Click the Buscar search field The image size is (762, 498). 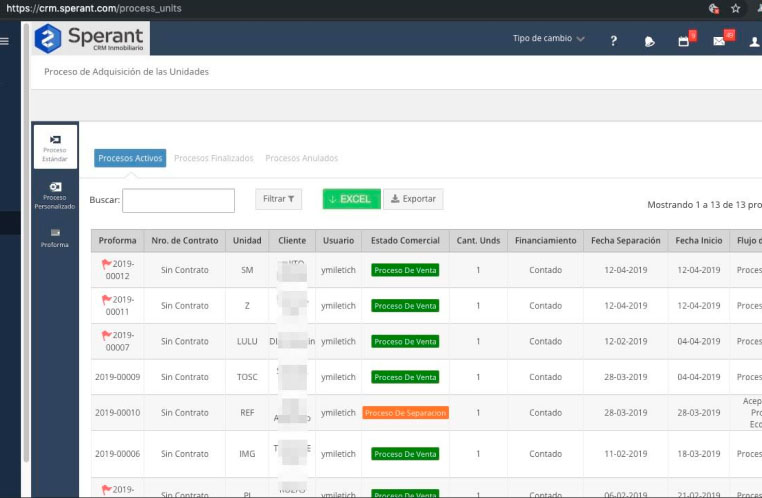178,200
